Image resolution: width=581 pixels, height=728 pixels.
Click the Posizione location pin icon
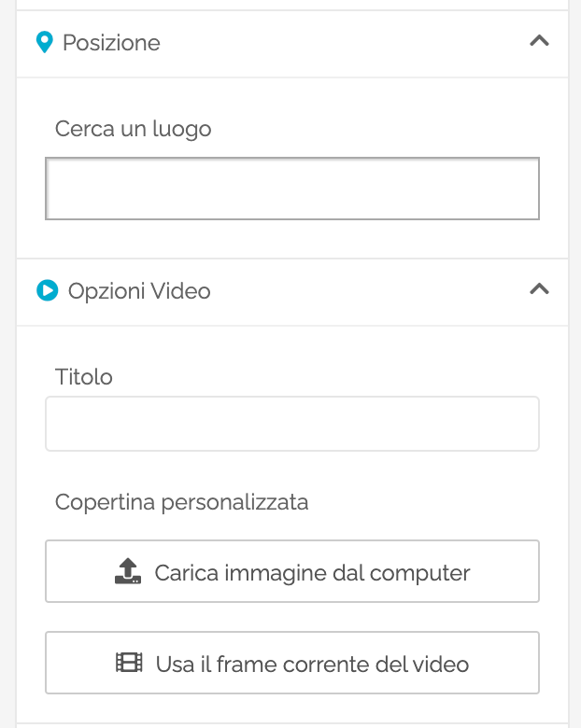point(44,43)
